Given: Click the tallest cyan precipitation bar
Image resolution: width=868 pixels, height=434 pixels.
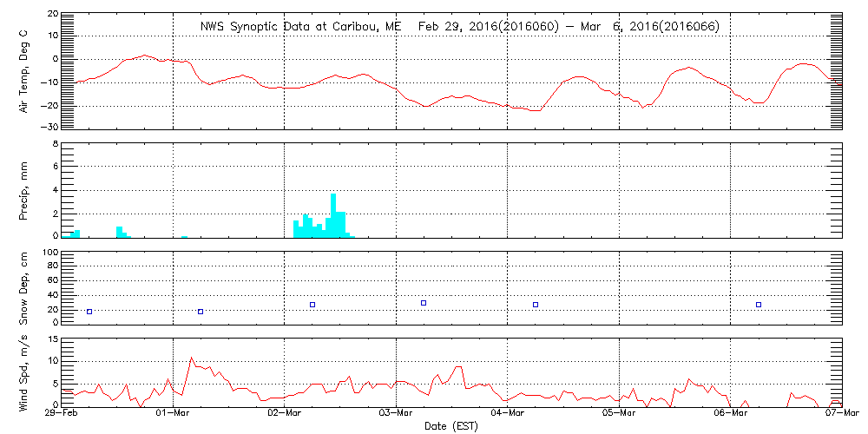Looking at the screenshot, I should point(333,214).
